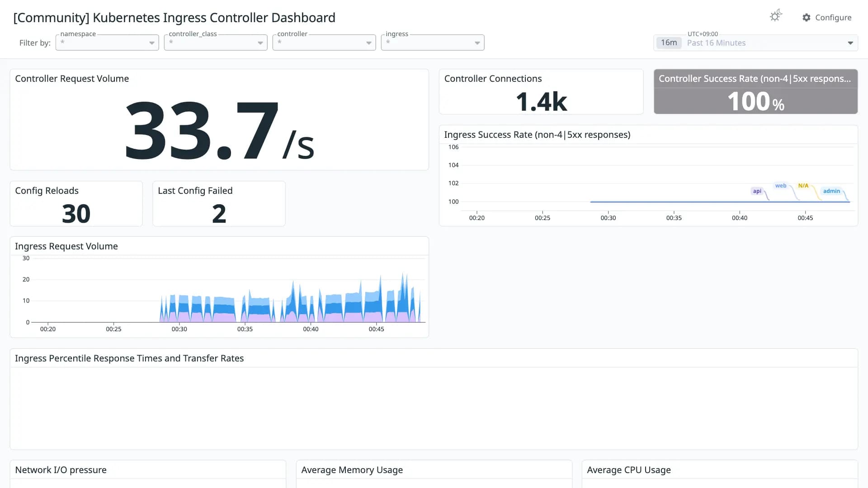
Task: Click the Config Reloads value 30
Action: [x=76, y=213]
